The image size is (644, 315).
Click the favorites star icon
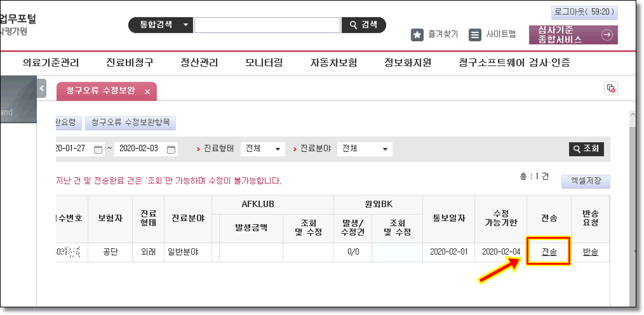[417, 35]
